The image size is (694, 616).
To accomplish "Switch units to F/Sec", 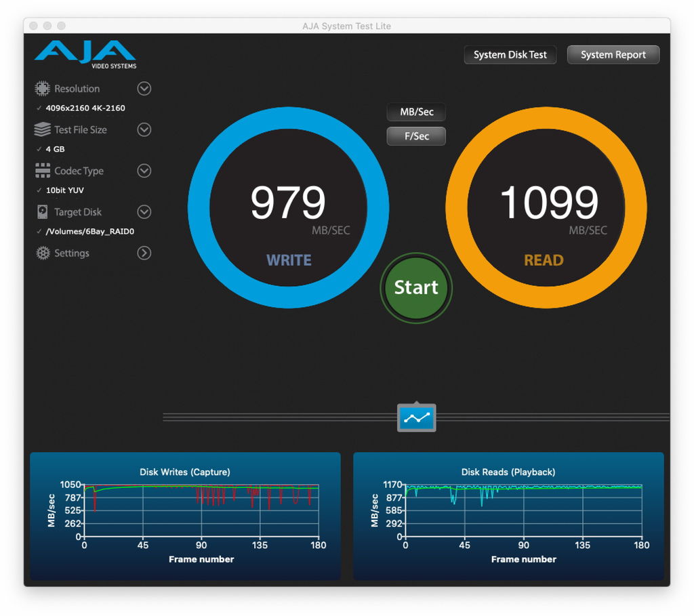I will tap(416, 136).
